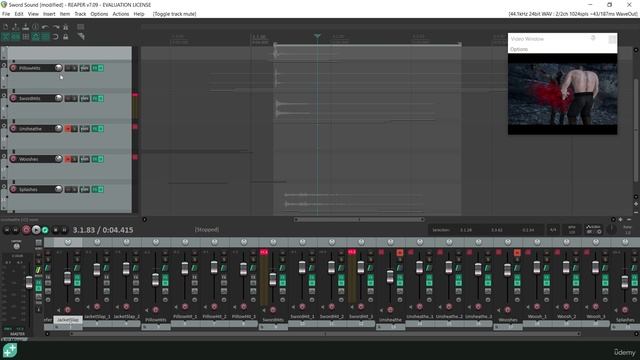
Task: Toggle item grouping toolbar icon
Action: (x=16, y=37)
